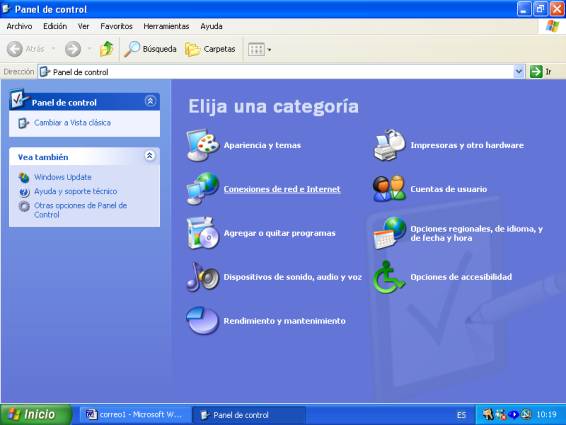Switch to correo1 Microsoft Word taskbar button
Screen dimensions: 566x425
[135, 415]
